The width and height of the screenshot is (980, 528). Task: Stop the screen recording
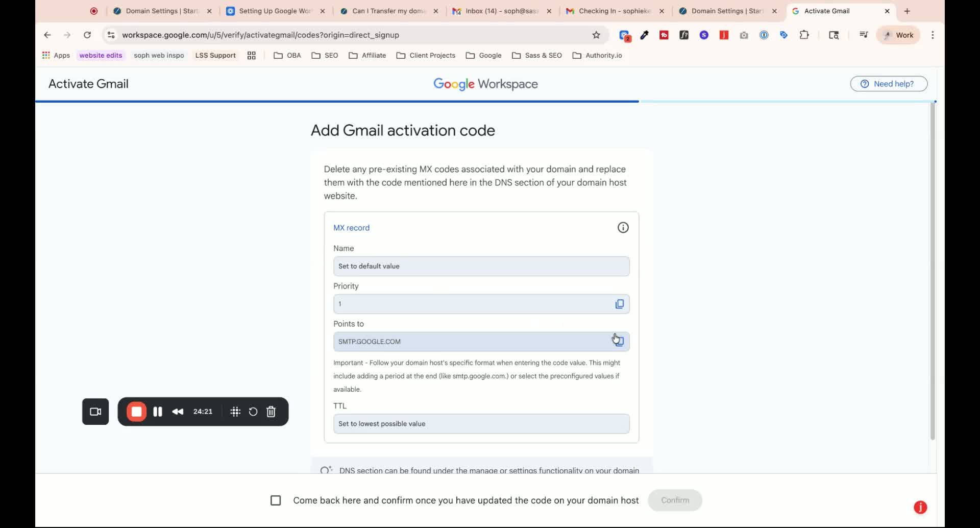pyautogui.click(x=136, y=412)
